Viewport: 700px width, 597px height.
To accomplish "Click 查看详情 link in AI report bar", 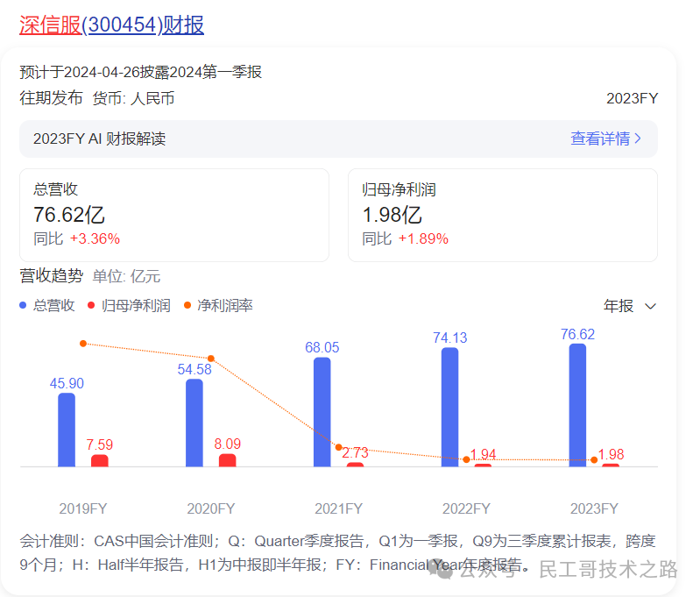I will coord(600,139).
